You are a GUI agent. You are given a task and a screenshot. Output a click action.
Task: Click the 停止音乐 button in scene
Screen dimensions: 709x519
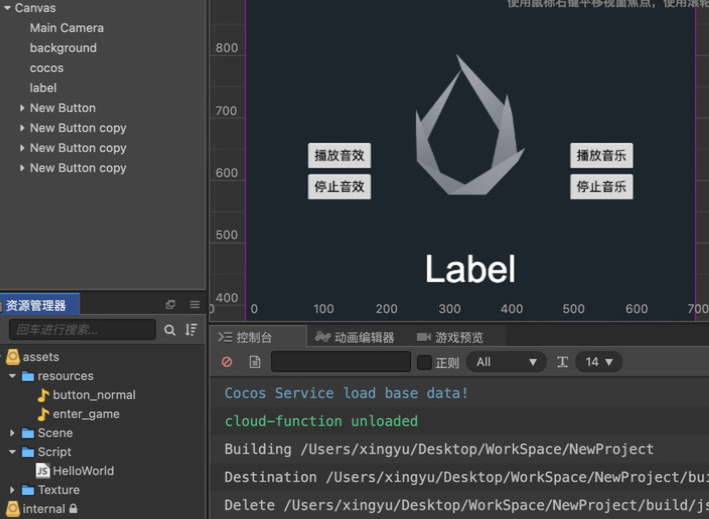click(x=601, y=187)
